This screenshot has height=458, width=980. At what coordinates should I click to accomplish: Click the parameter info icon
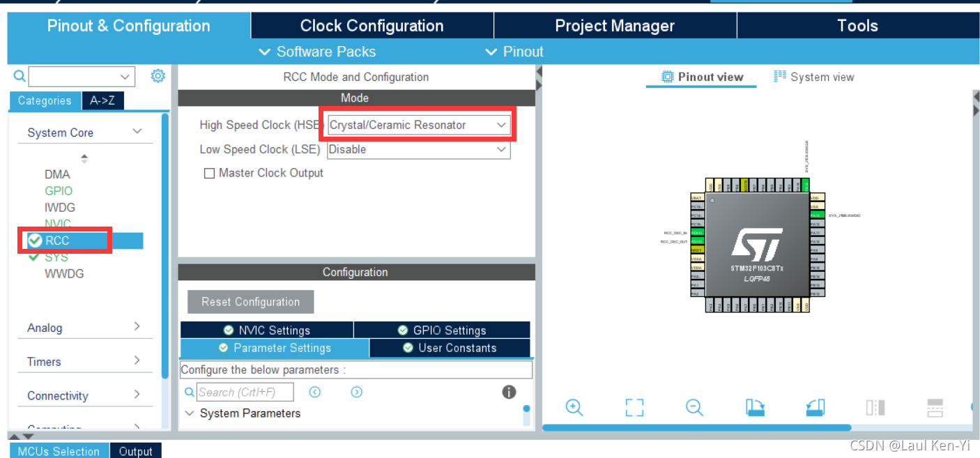[509, 392]
